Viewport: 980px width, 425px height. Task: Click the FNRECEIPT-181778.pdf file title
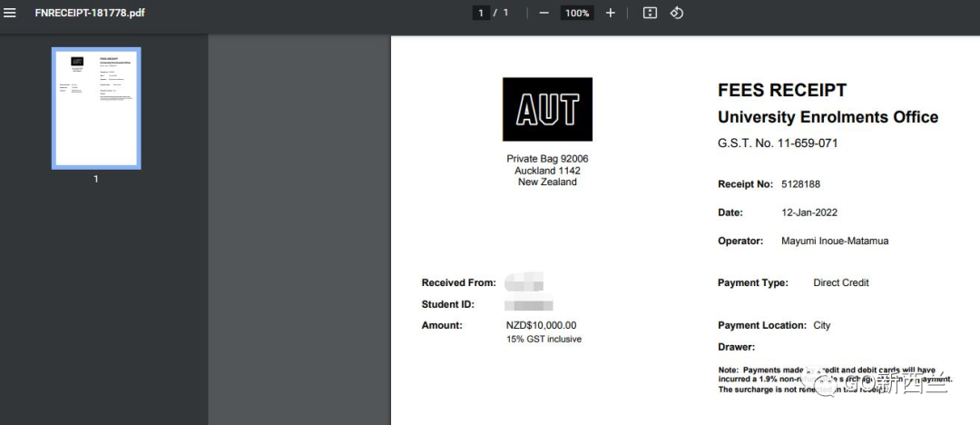pos(90,13)
